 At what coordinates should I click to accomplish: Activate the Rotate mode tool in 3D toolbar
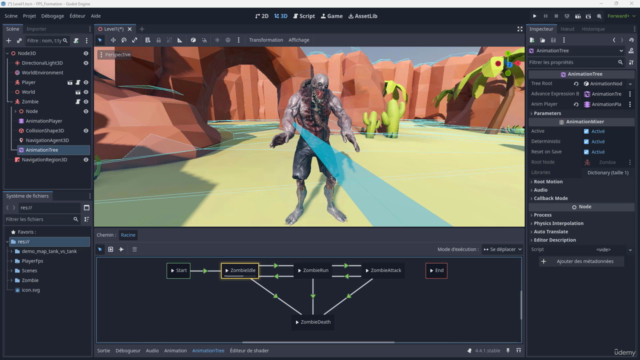coord(124,40)
